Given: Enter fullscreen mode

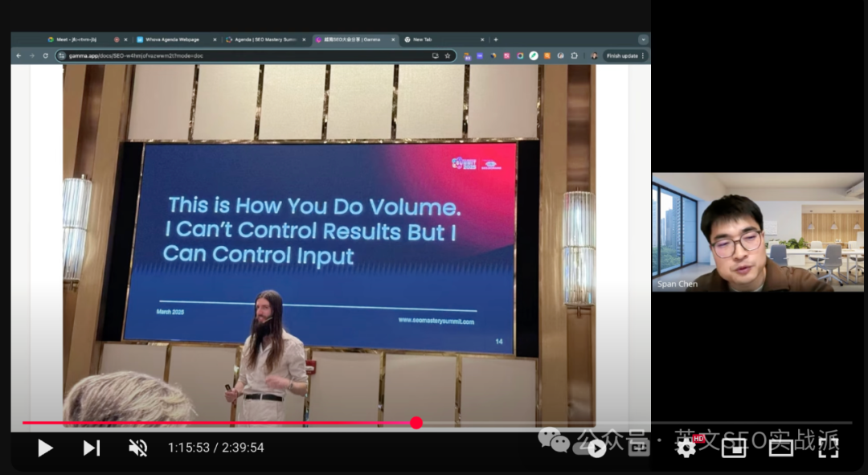Looking at the screenshot, I should pos(828,448).
